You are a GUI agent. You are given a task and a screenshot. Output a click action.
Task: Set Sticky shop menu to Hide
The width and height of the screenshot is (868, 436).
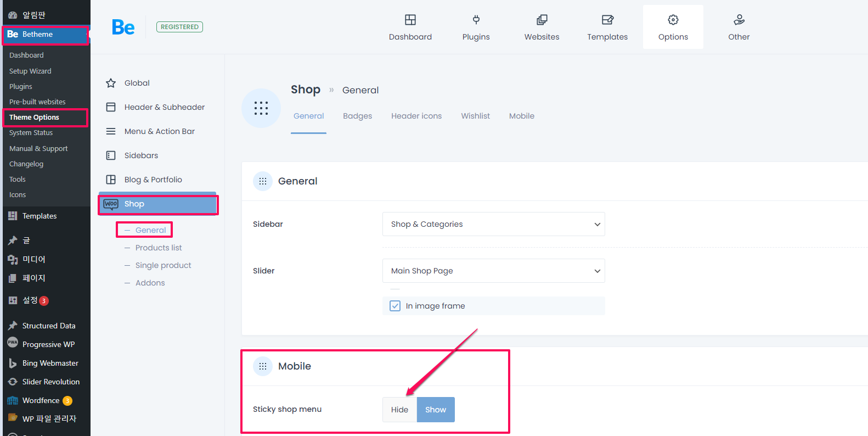[x=399, y=410]
